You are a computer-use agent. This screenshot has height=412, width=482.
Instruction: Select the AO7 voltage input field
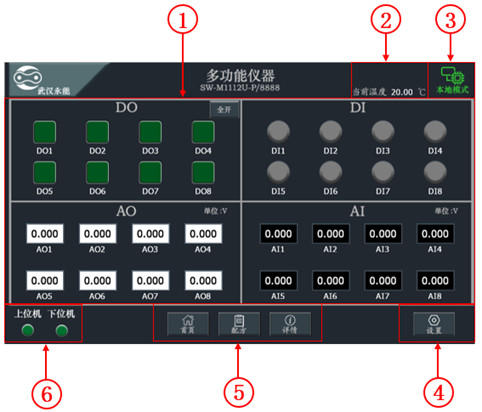click(150, 280)
